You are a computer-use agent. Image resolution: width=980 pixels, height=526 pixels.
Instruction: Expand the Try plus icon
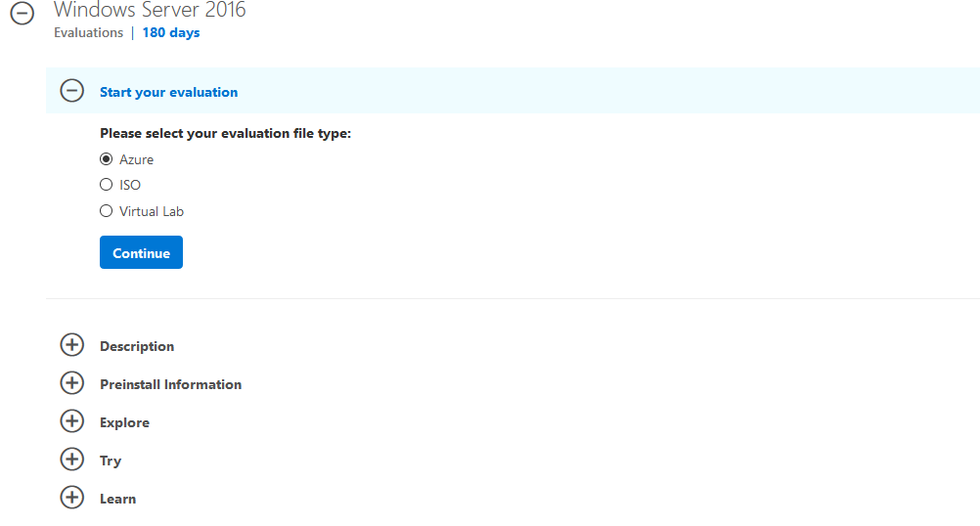point(71,460)
